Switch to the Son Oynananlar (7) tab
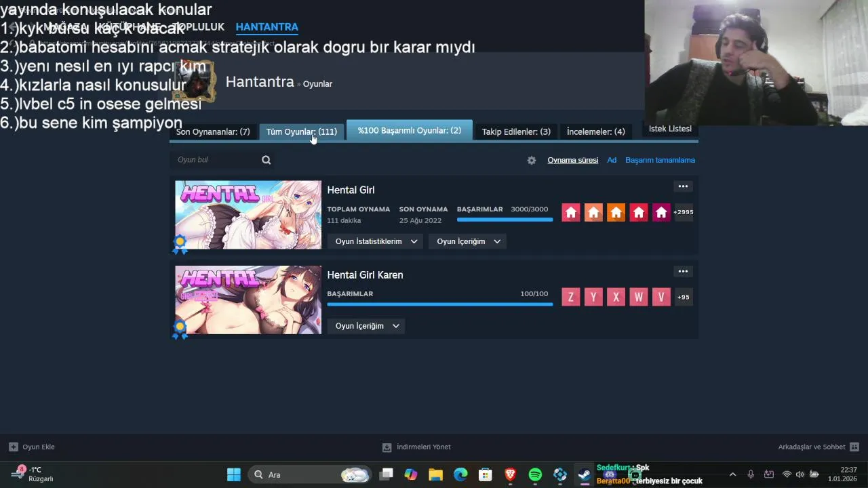 213,131
